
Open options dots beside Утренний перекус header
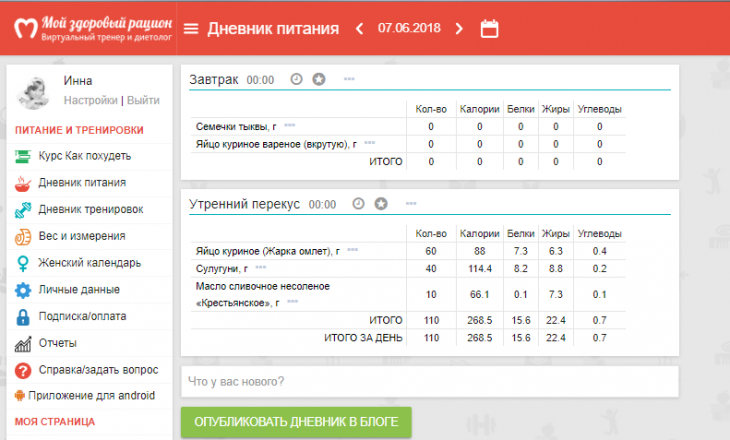click(410, 203)
